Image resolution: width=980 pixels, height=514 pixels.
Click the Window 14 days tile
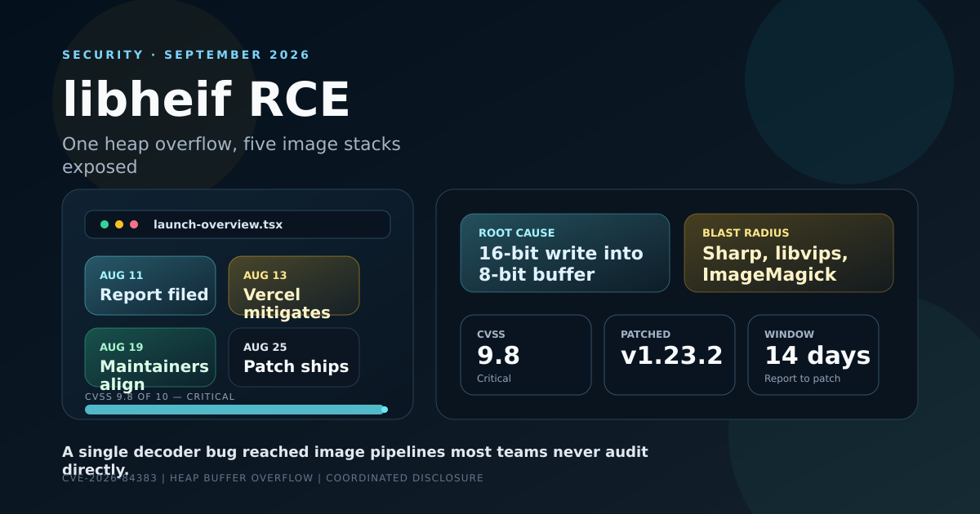pyautogui.click(x=813, y=355)
